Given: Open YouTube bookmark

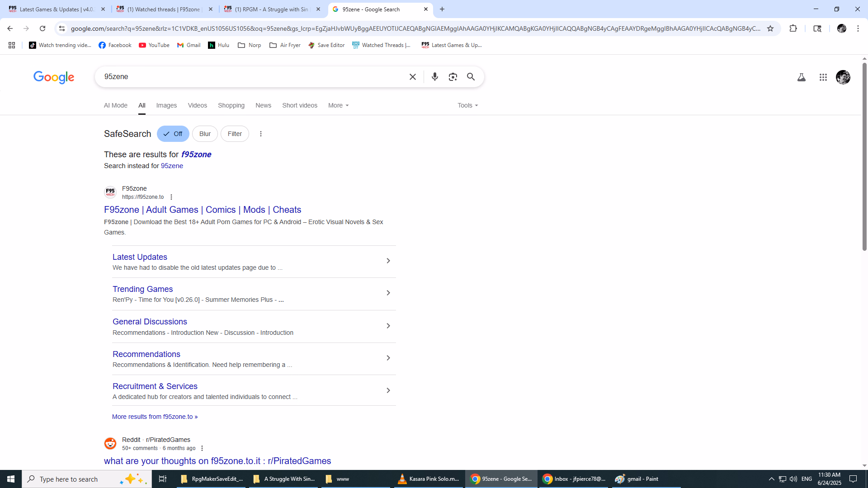Looking at the screenshot, I should click(154, 45).
